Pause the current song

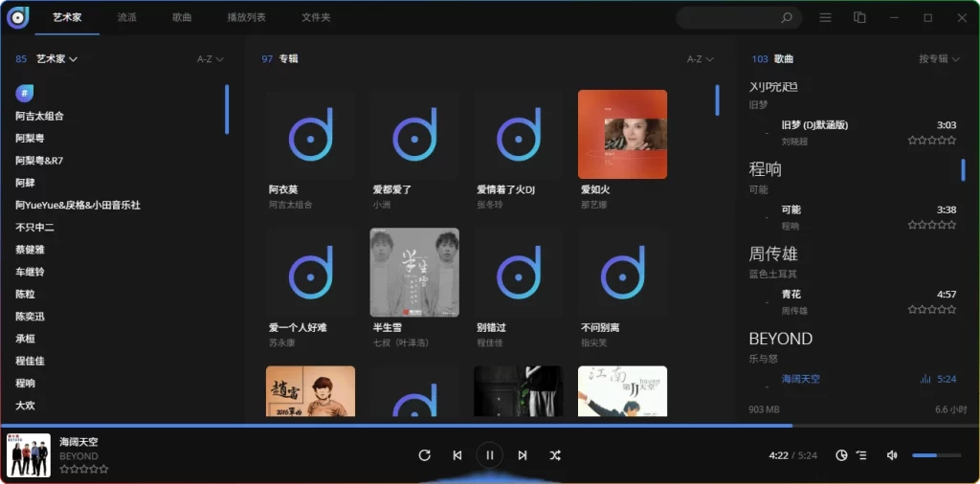tap(489, 455)
